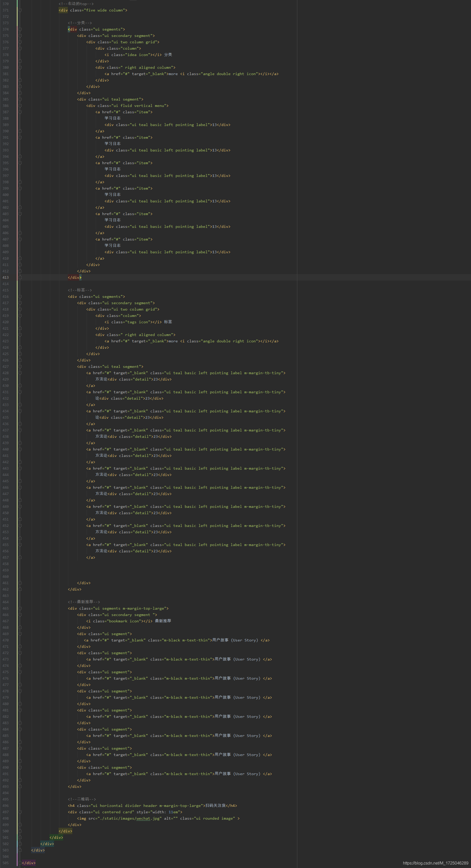Click line number 370 in the gutter

pos(6,4)
